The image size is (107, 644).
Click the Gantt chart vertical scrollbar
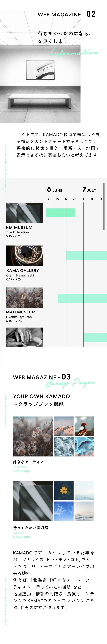104,206
